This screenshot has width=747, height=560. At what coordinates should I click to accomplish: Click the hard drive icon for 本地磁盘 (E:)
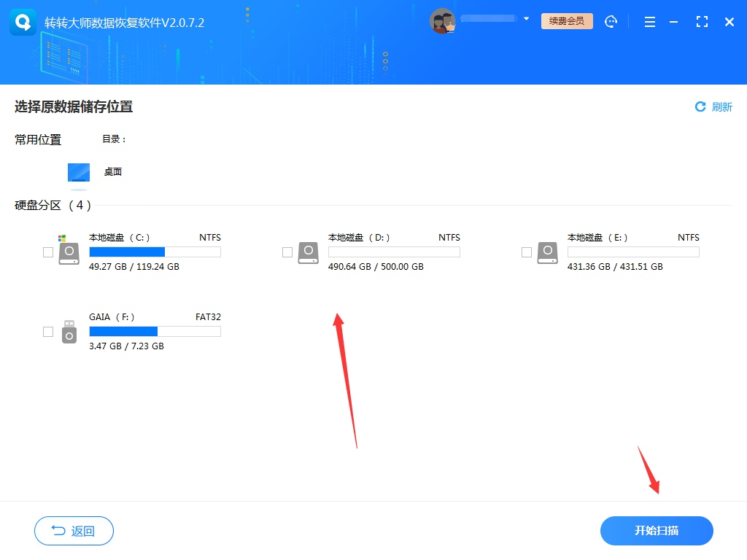pyautogui.click(x=547, y=252)
